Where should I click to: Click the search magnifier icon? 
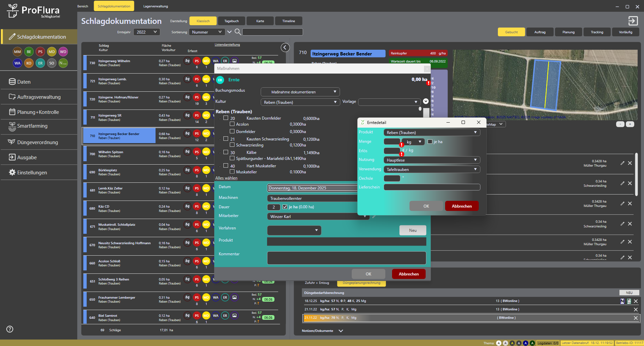(238, 32)
